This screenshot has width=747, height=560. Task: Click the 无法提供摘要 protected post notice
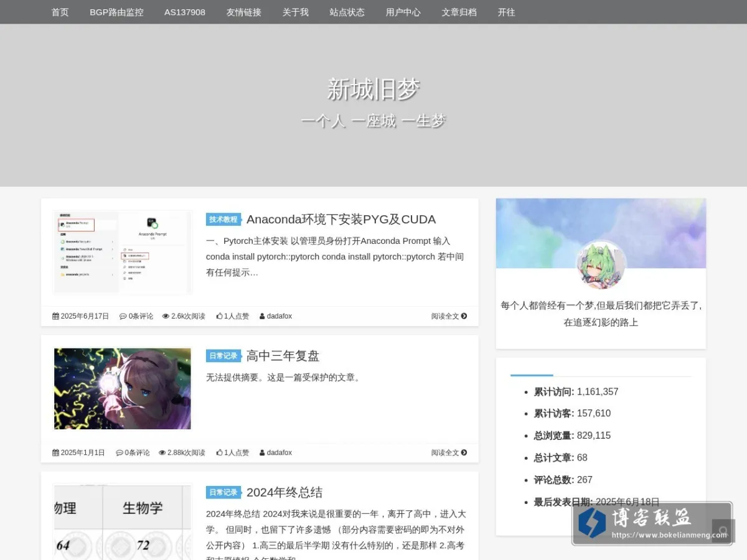click(x=284, y=377)
